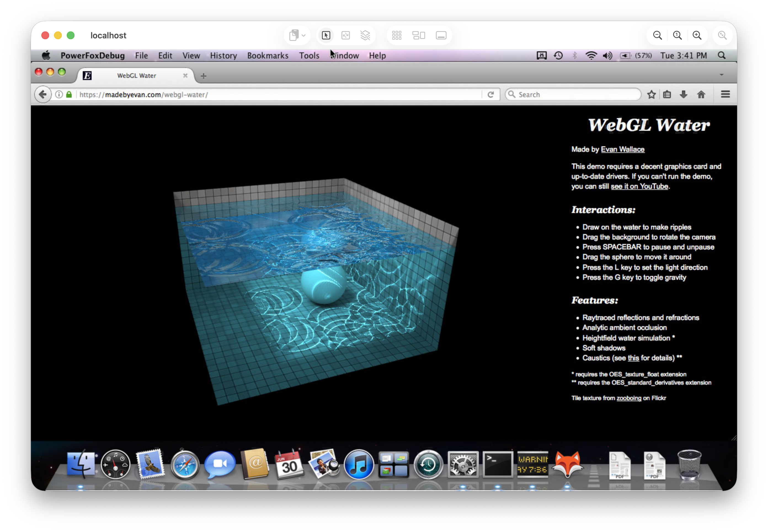The height and width of the screenshot is (532, 768).
Task: Open the zooboing Flickr link
Action: (629, 398)
